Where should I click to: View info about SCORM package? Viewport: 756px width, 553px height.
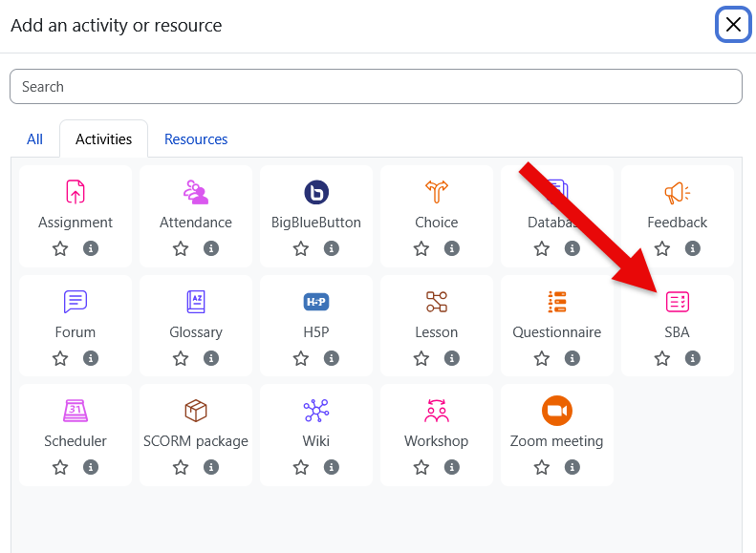tap(211, 467)
